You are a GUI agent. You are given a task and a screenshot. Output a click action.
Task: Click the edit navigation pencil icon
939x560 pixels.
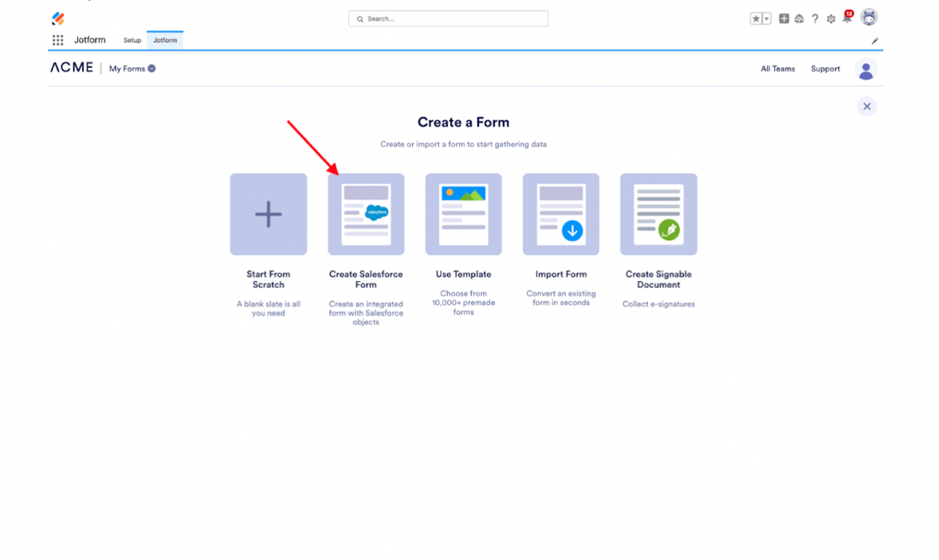pos(874,40)
